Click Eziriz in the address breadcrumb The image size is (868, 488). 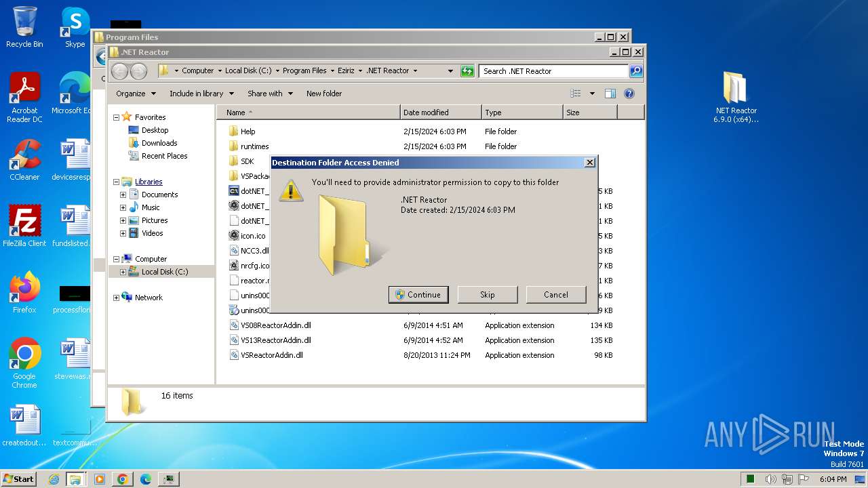[x=346, y=70]
